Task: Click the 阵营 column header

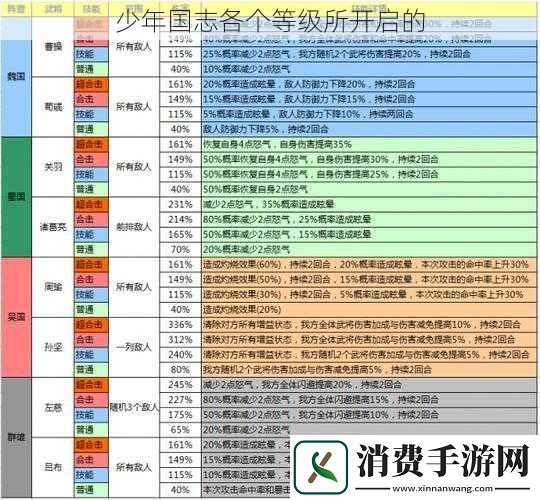Action: (16, 9)
